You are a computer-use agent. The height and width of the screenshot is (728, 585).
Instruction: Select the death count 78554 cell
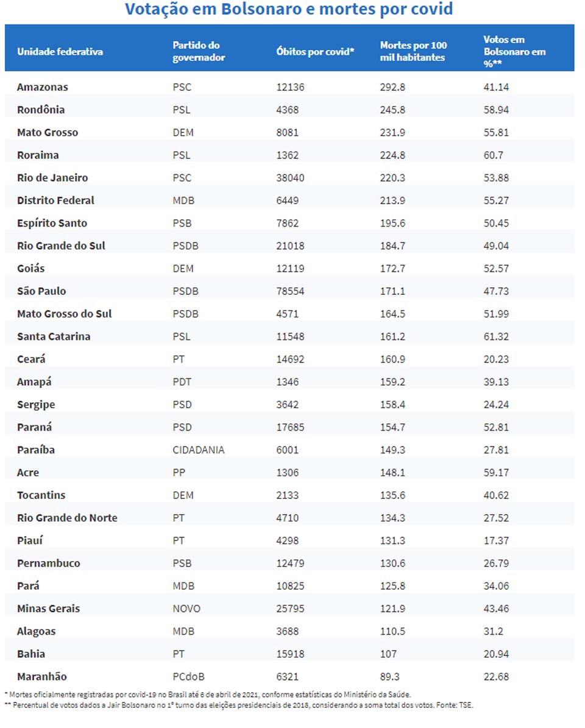(290, 291)
